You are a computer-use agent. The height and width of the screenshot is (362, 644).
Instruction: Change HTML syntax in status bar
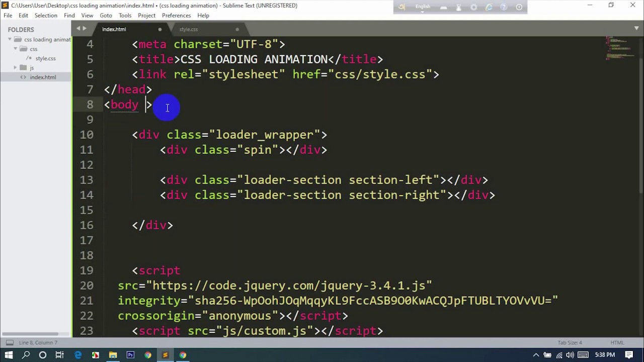coord(617,343)
